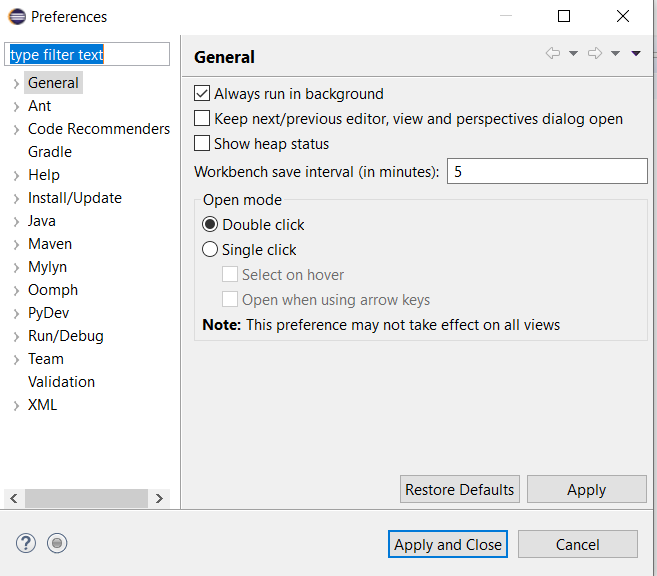Viewport: 657px width, 576px height.
Task: Click the Eclipse icon in title bar
Action: pyautogui.click(x=17, y=17)
